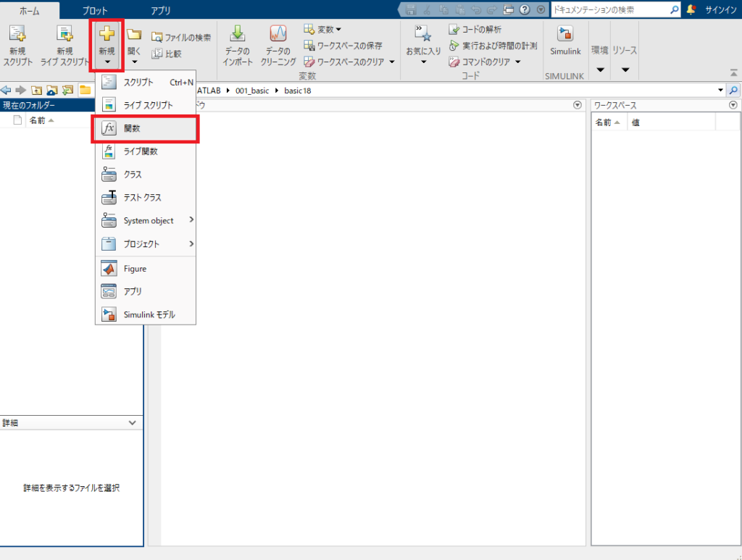
Task: Expand the プロジェクト submenu arrow
Action: point(191,243)
